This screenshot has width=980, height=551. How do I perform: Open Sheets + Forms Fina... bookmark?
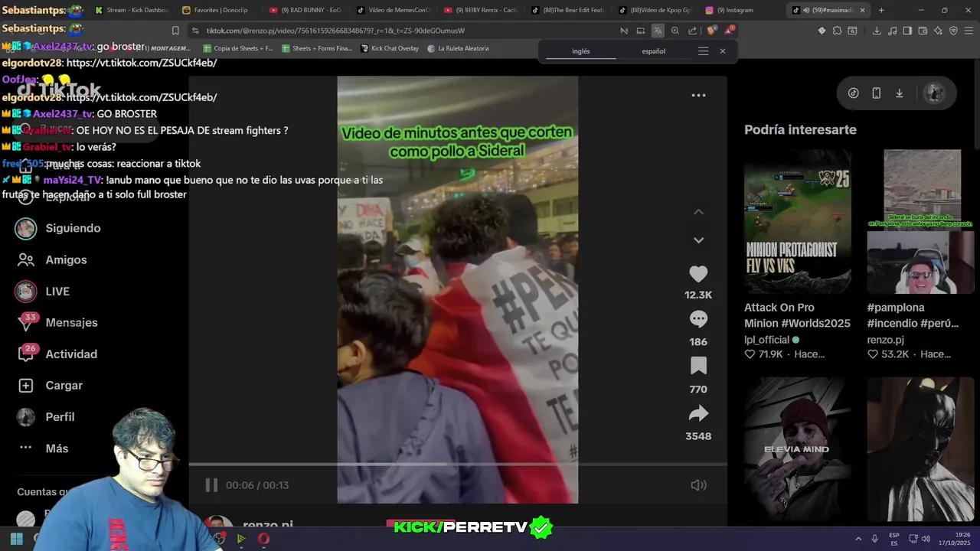tap(317, 48)
